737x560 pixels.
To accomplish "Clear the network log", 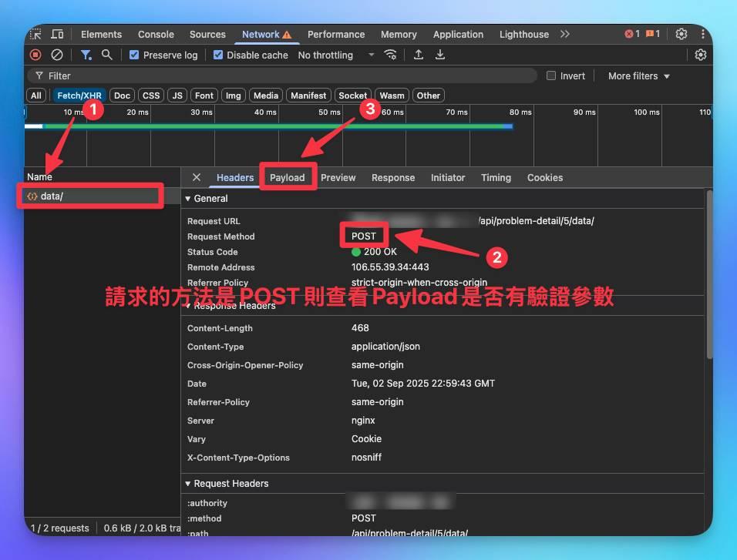I will click(57, 55).
